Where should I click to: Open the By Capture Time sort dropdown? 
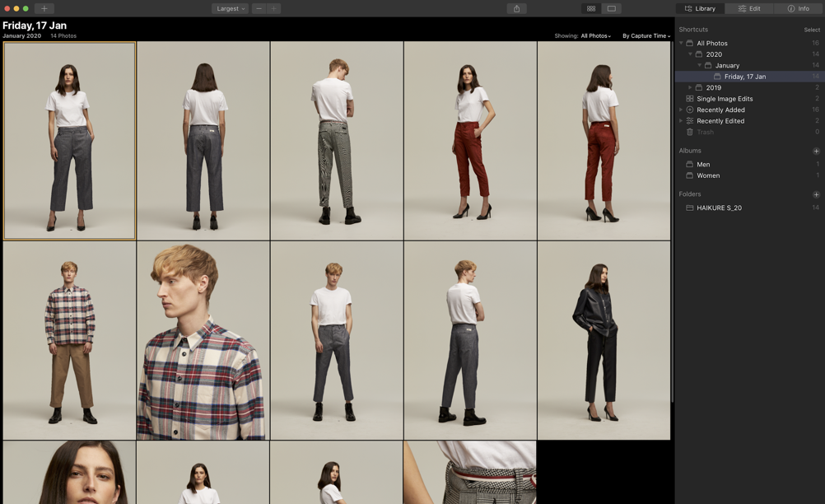(646, 36)
